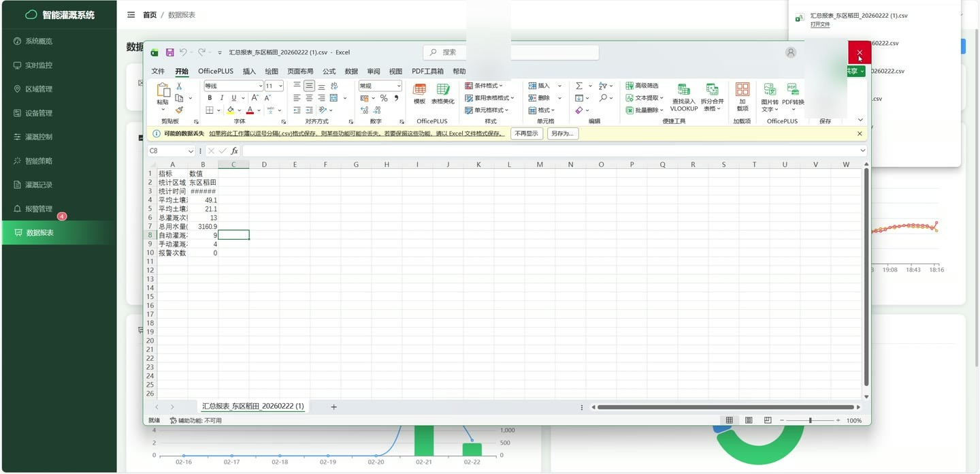Open the font color dropdown arrow
The image size is (980, 474).
259,110
